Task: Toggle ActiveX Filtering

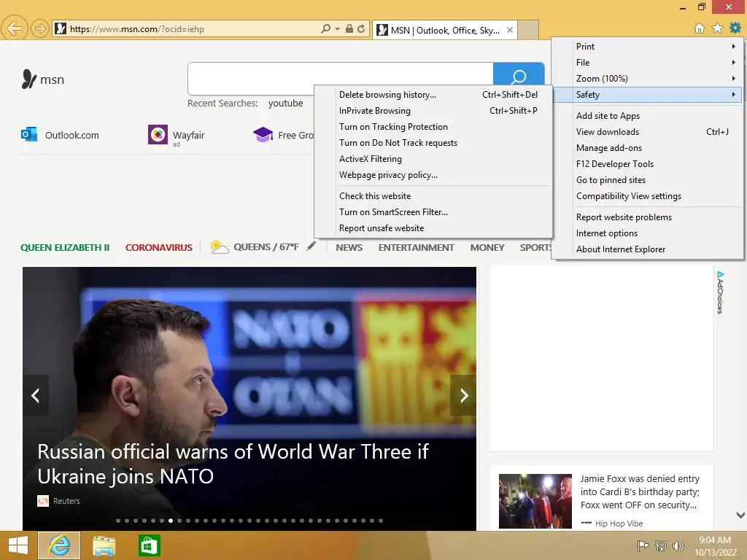Action: (x=433, y=158)
